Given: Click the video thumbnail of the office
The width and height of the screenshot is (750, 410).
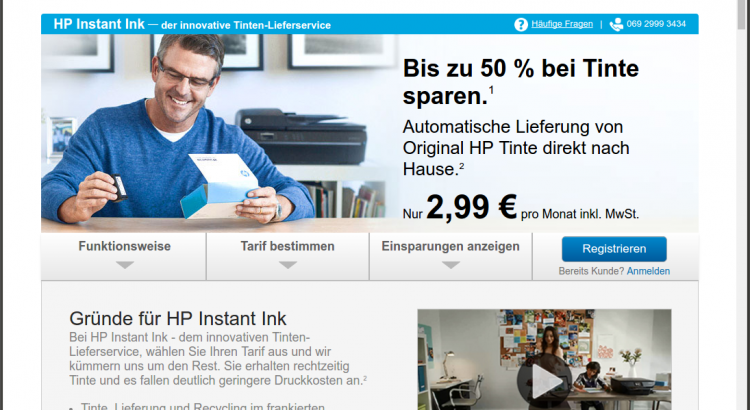Looking at the screenshot, I should 544,359.
